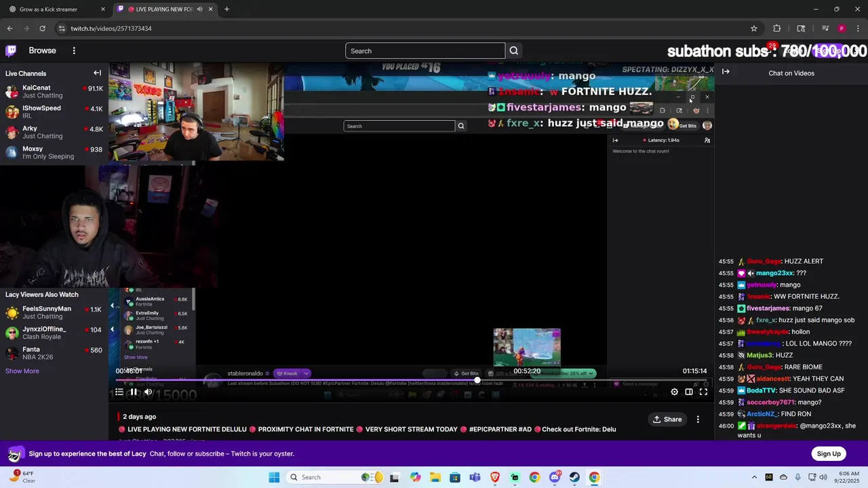Collapse the Chat on Videos panel
Viewport: 868px width, 488px height.
coord(726,72)
